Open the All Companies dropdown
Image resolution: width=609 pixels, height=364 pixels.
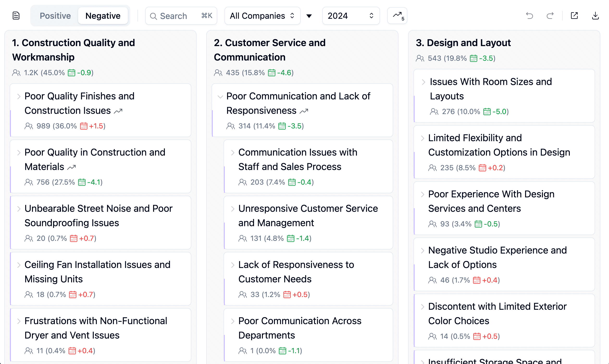pos(262,16)
